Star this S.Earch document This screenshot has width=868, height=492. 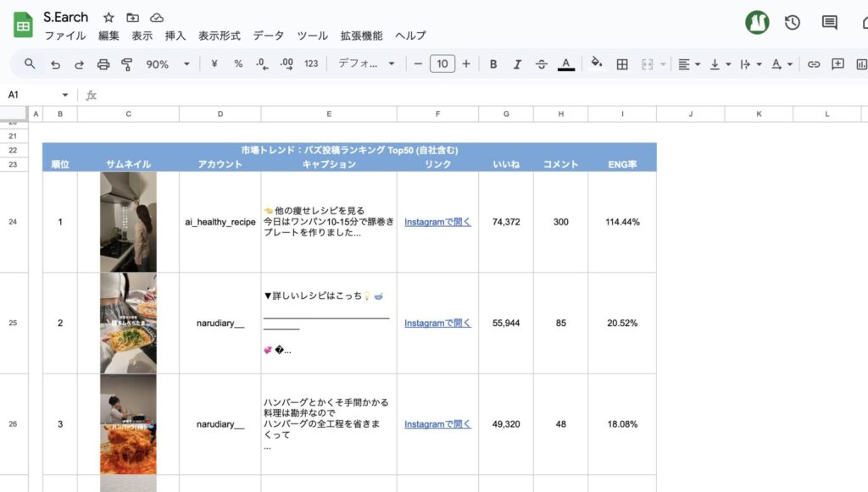pyautogui.click(x=108, y=18)
